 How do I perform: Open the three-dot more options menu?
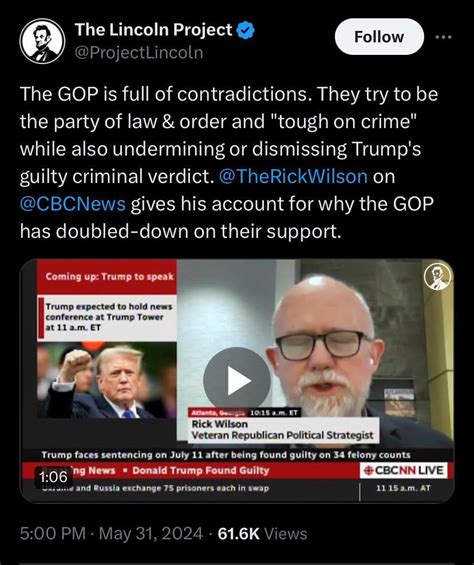pyautogui.click(x=443, y=37)
